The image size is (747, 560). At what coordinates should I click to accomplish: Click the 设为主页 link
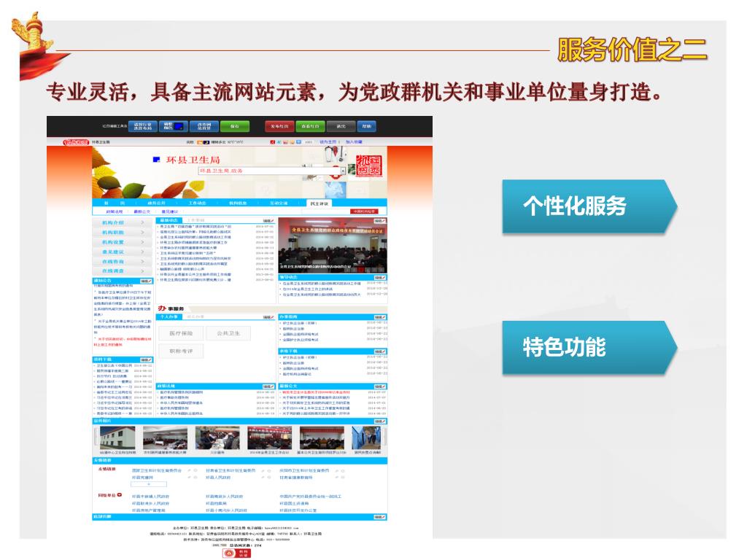pos(328,142)
